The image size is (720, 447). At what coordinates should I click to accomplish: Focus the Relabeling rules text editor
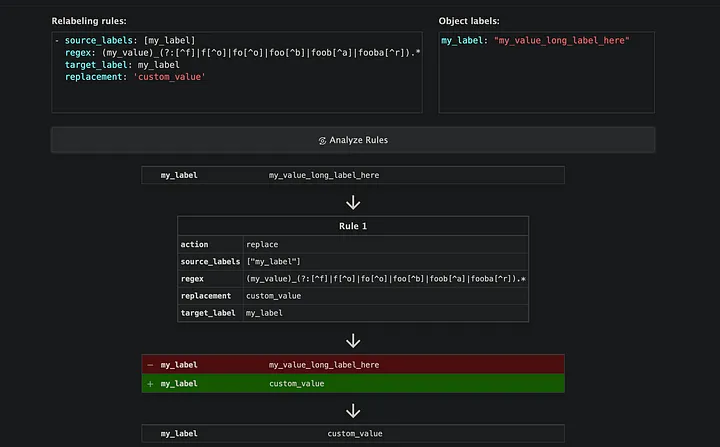(x=237, y=72)
